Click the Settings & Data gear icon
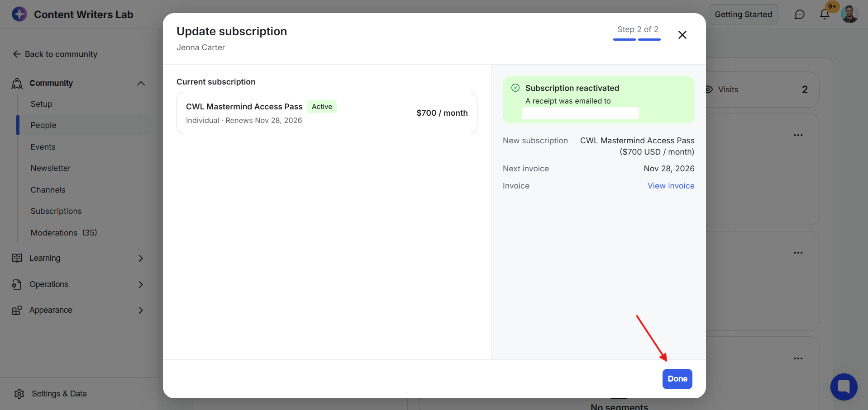The width and height of the screenshot is (868, 410). 19,394
